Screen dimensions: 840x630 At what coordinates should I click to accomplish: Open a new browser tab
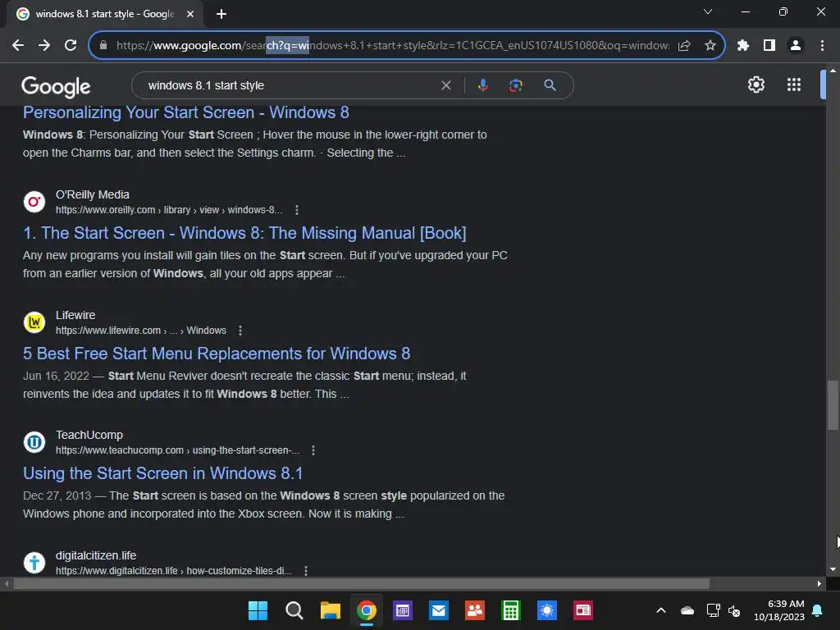[x=221, y=14]
